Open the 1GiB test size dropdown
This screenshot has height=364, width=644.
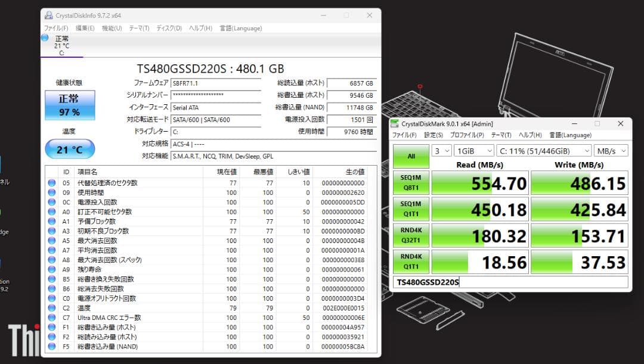(473, 151)
